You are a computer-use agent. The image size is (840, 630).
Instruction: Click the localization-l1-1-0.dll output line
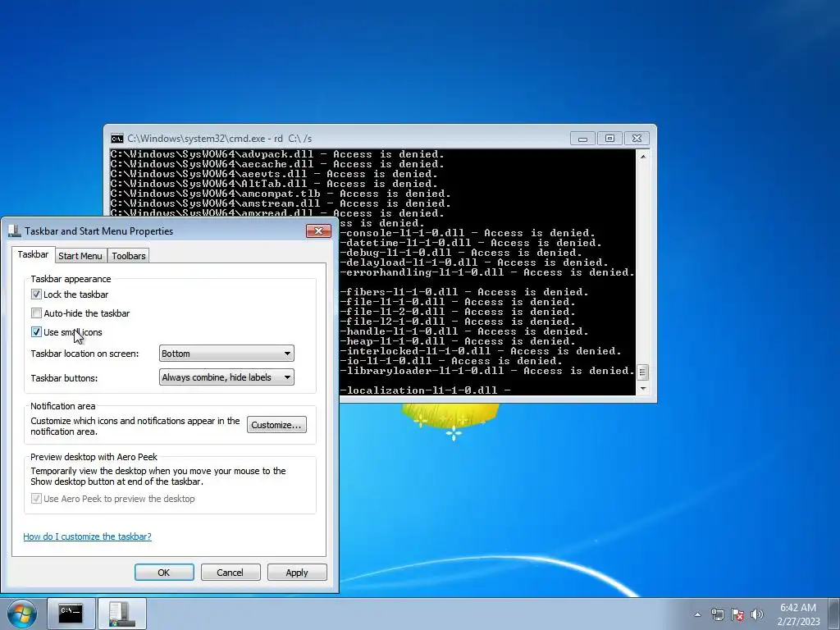[x=426, y=390]
